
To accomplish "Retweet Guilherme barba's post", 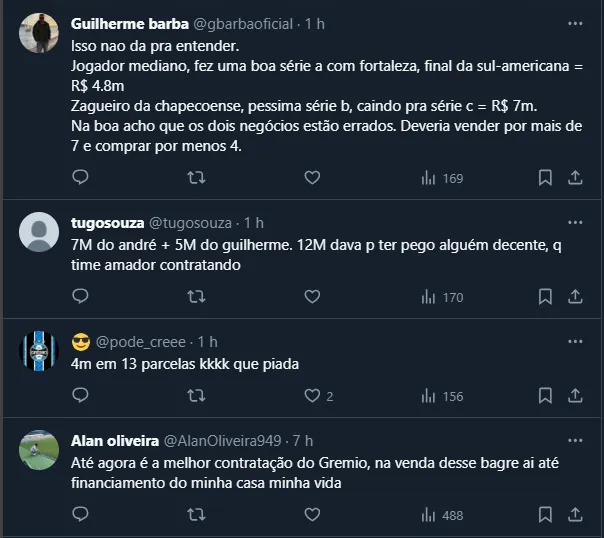I will [197, 178].
